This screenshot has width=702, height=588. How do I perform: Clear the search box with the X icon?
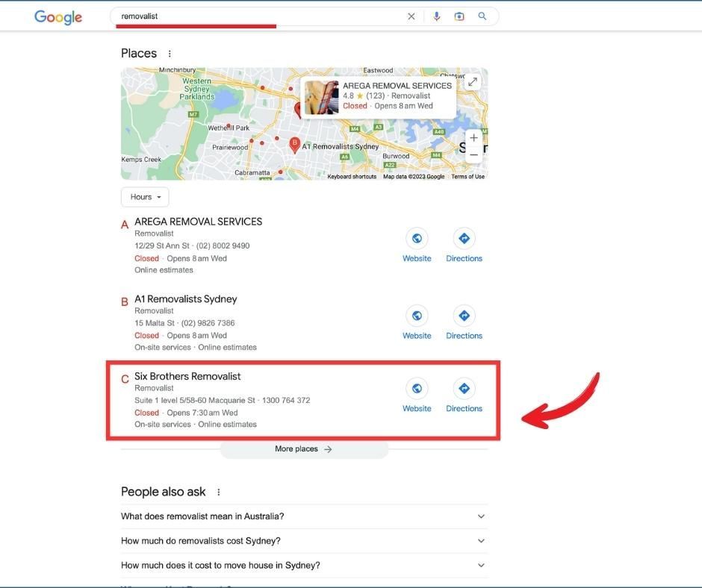coord(411,16)
